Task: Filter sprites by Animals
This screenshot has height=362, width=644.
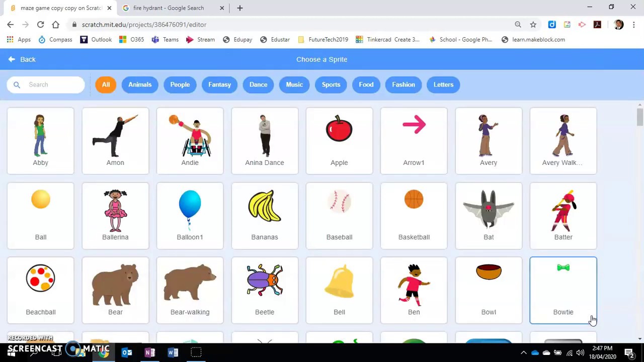Action: click(x=140, y=84)
